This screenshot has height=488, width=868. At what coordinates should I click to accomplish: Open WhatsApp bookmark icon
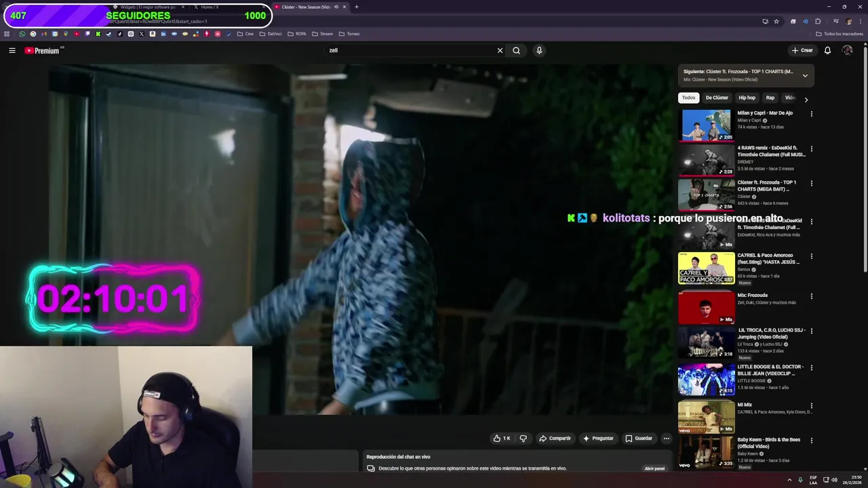click(x=22, y=34)
